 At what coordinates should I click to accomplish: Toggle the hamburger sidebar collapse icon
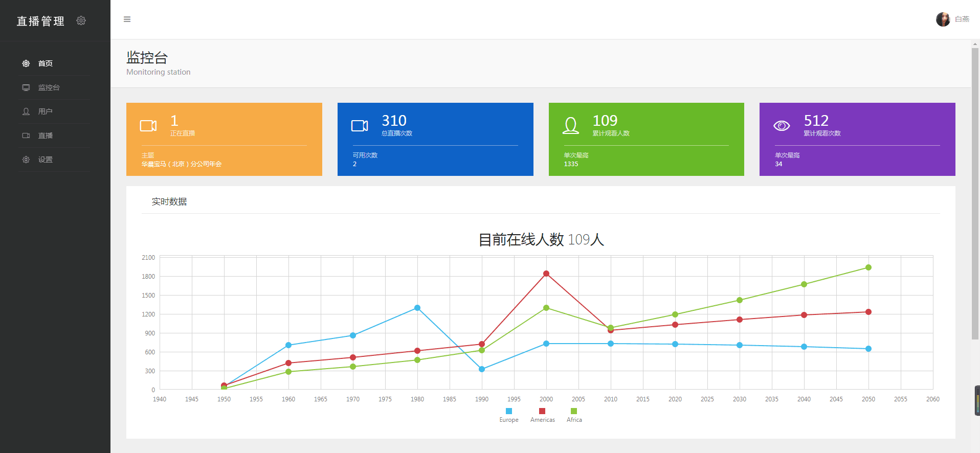[127, 19]
